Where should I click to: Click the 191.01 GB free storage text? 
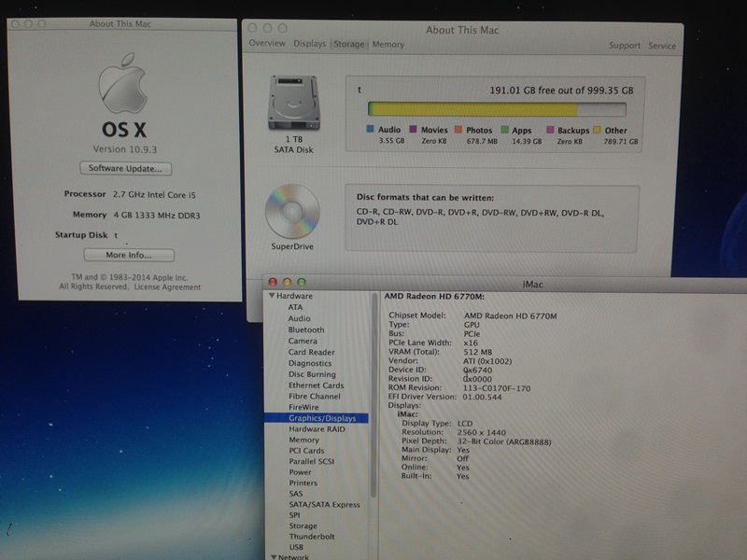pyautogui.click(x=562, y=91)
